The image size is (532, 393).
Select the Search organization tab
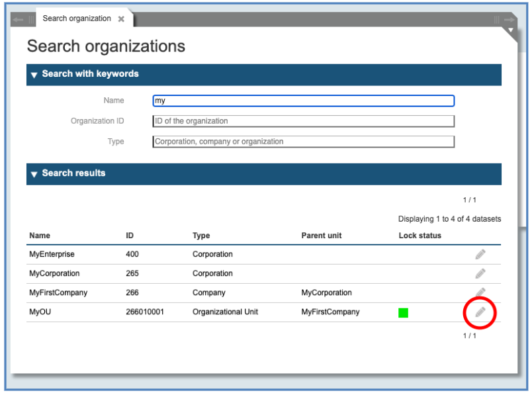pyautogui.click(x=77, y=19)
